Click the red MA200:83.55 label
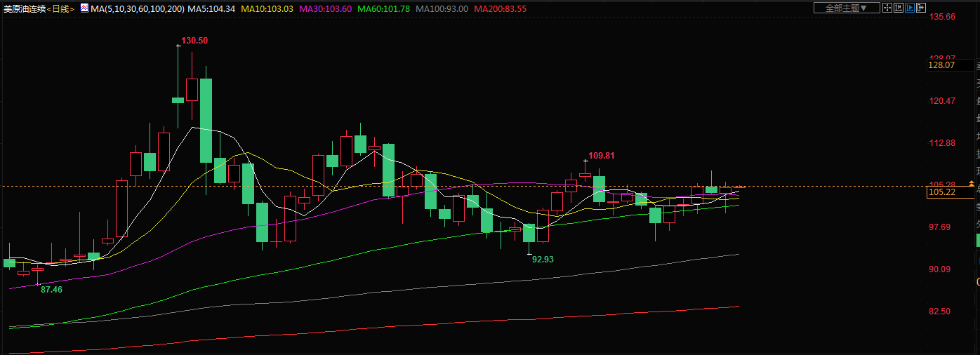980x355 pixels. click(501, 8)
